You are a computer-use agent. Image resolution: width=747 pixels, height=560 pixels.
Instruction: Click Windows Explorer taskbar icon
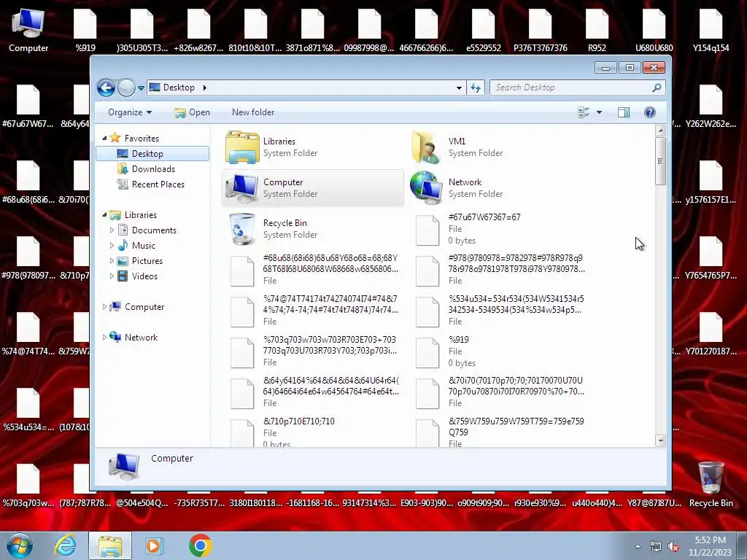(110, 545)
